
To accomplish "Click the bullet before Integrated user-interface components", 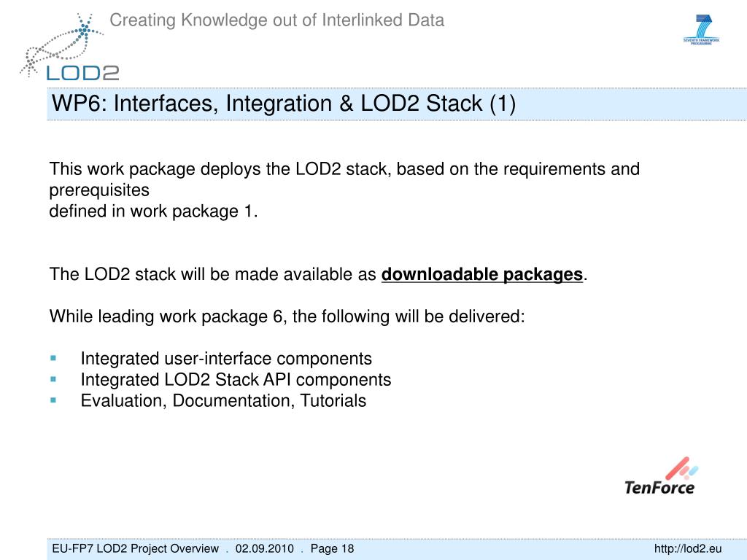I will (x=53, y=359).
